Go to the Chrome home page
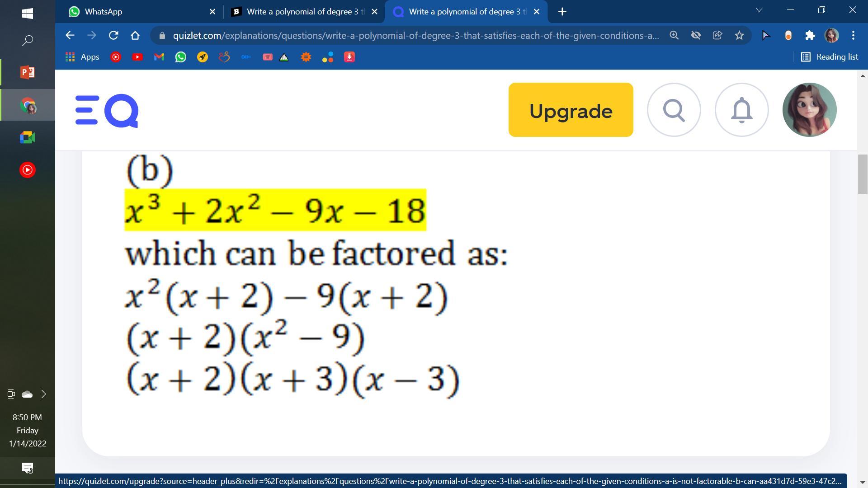The height and width of the screenshot is (488, 868). 135,35
